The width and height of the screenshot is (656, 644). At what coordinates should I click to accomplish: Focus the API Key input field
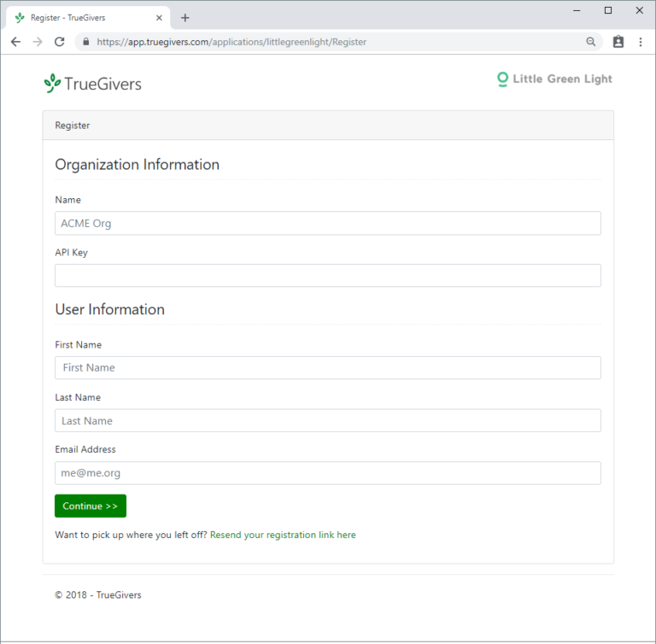pyautogui.click(x=327, y=276)
